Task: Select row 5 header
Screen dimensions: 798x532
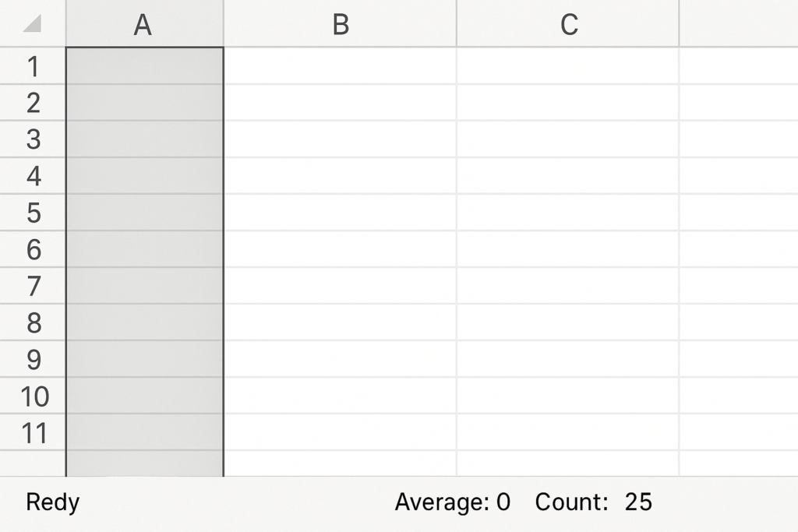Action: (x=33, y=213)
